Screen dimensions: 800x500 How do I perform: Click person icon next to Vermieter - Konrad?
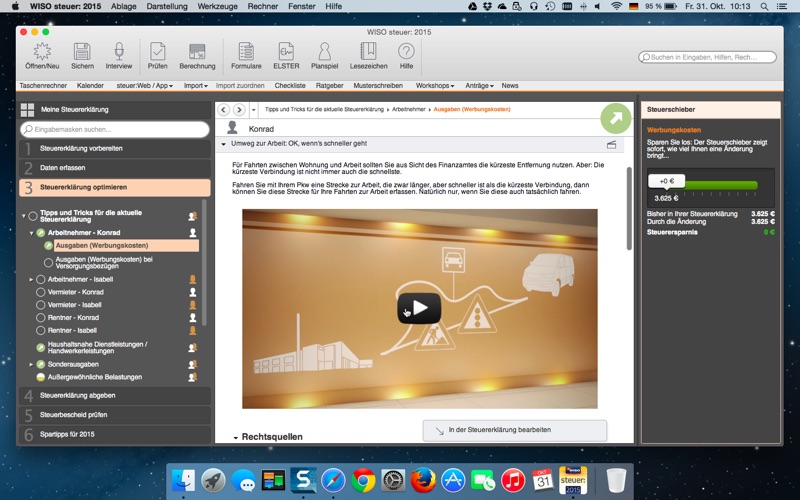(x=193, y=292)
